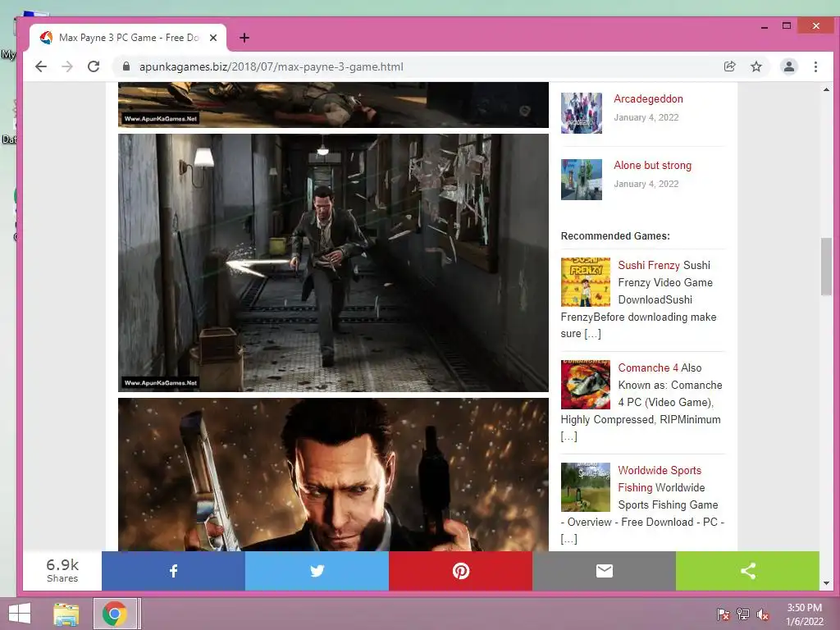Click the Comanche 4 helicopter thumbnail
The width and height of the screenshot is (840, 630).
[586, 385]
